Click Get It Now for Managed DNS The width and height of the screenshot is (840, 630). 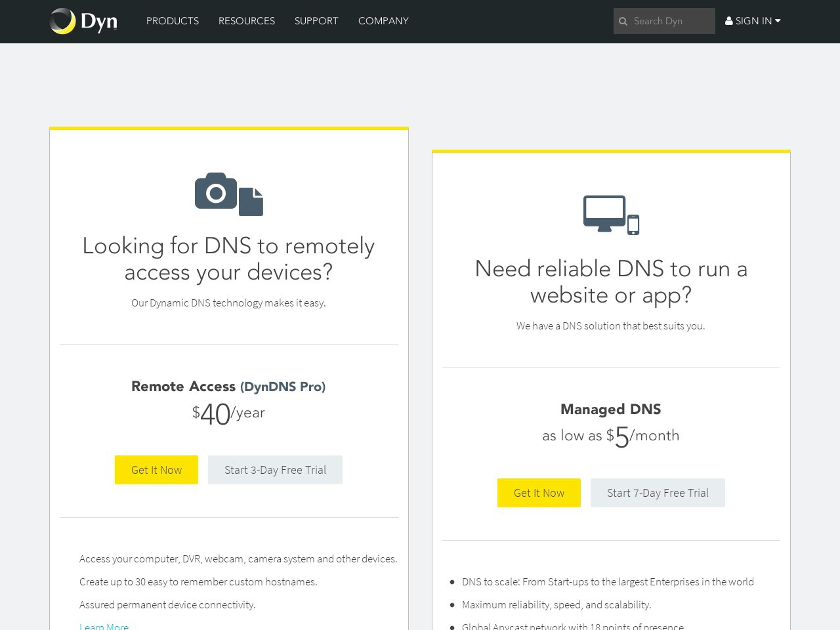coord(539,493)
